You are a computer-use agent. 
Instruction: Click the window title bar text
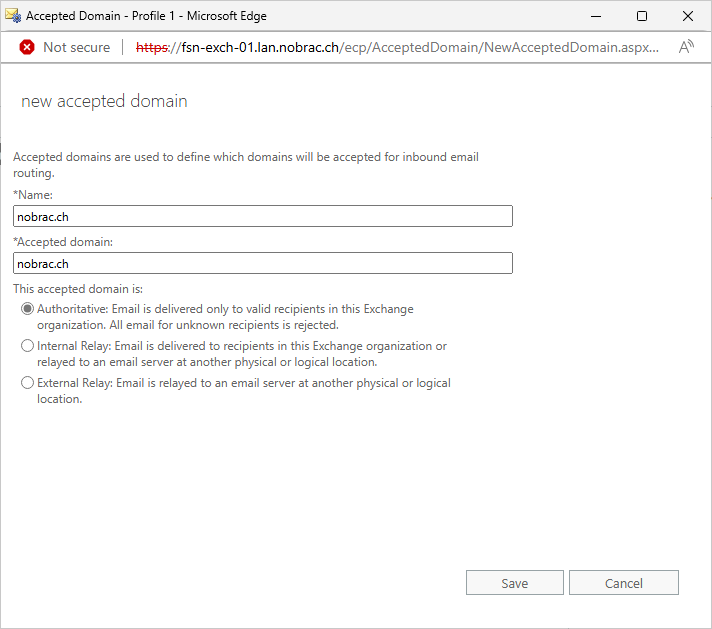pos(146,16)
